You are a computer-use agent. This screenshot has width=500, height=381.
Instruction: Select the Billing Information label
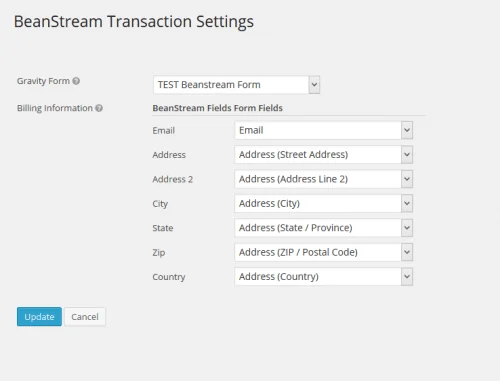pyautogui.click(x=55, y=108)
